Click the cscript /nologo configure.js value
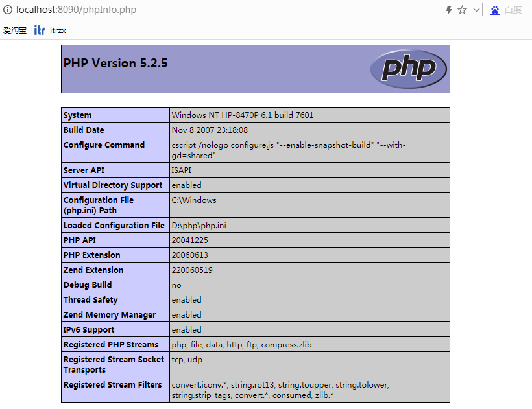Screen dimensions: 532x409 click(x=289, y=150)
